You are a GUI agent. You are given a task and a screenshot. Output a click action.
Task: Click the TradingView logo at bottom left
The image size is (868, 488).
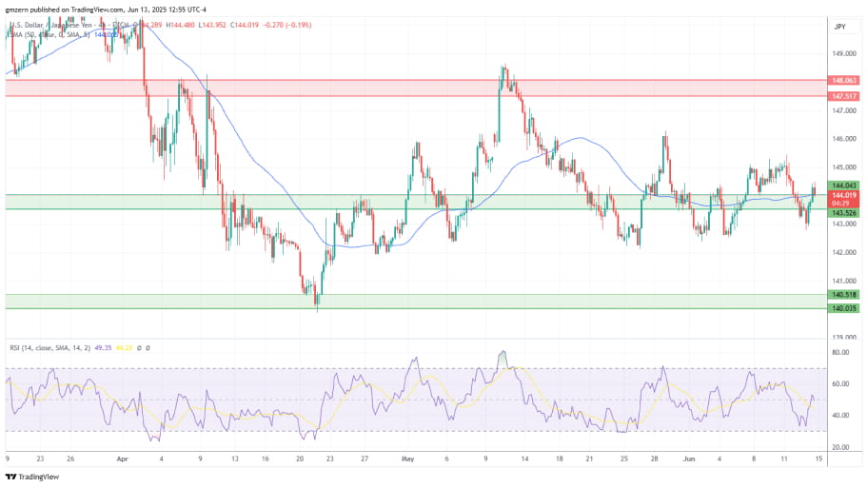[31, 477]
